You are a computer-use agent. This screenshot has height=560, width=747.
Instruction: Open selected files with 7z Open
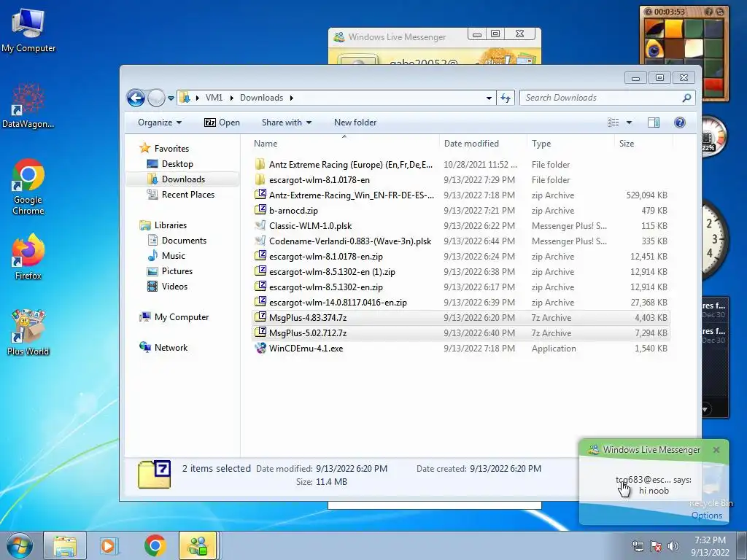pyautogui.click(x=222, y=122)
